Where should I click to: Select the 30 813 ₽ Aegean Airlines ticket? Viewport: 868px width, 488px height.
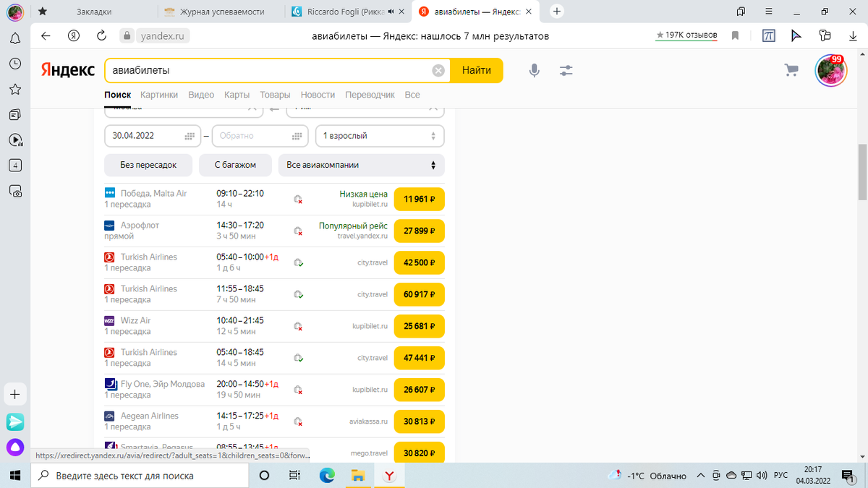420,421
